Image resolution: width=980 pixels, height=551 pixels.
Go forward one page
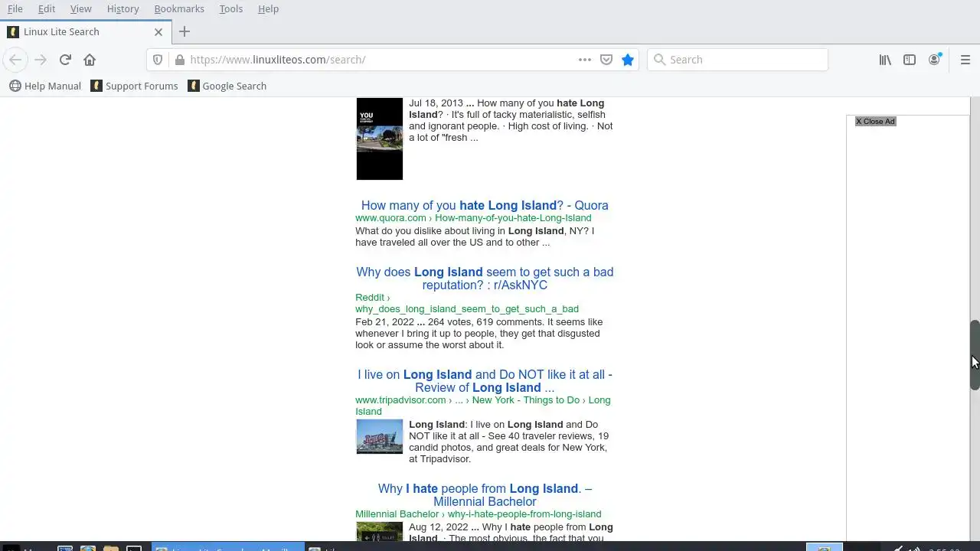tap(41, 60)
